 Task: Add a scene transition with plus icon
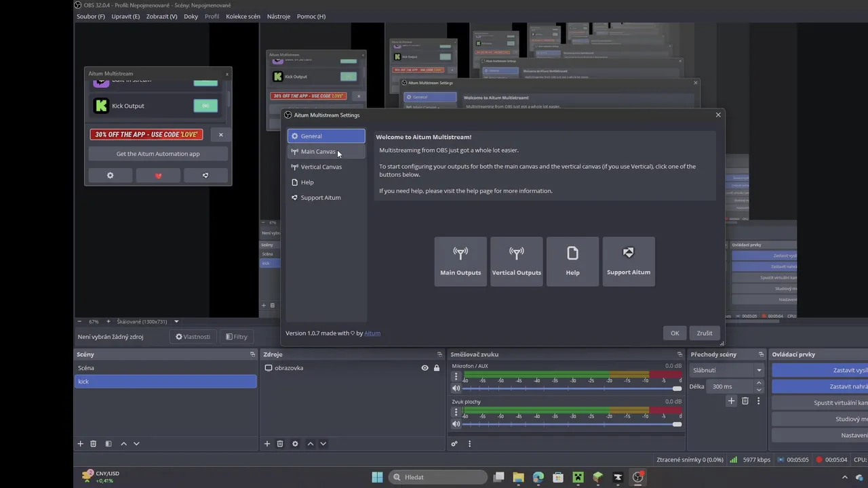click(731, 401)
